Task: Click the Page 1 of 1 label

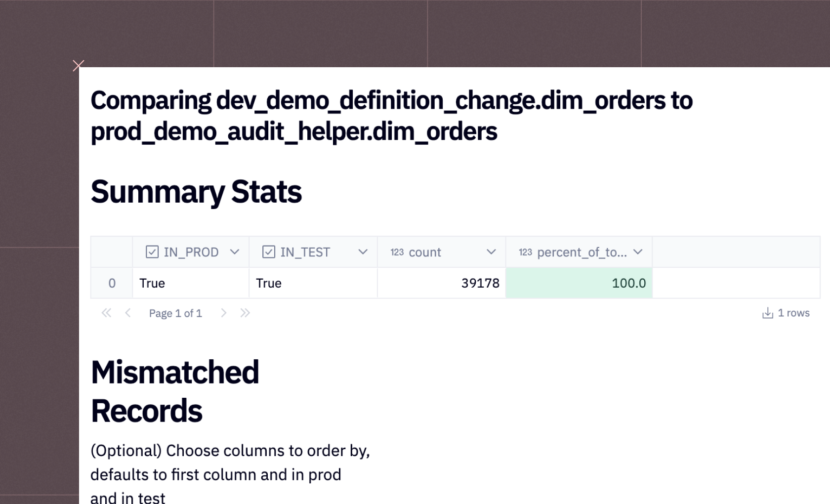Action: [x=175, y=312]
